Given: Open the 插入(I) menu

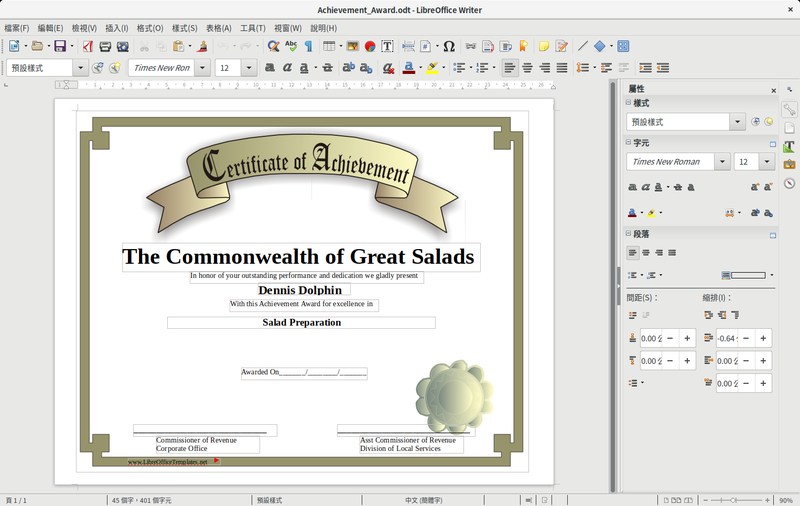Looking at the screenshot, I should tap(116, 28).
